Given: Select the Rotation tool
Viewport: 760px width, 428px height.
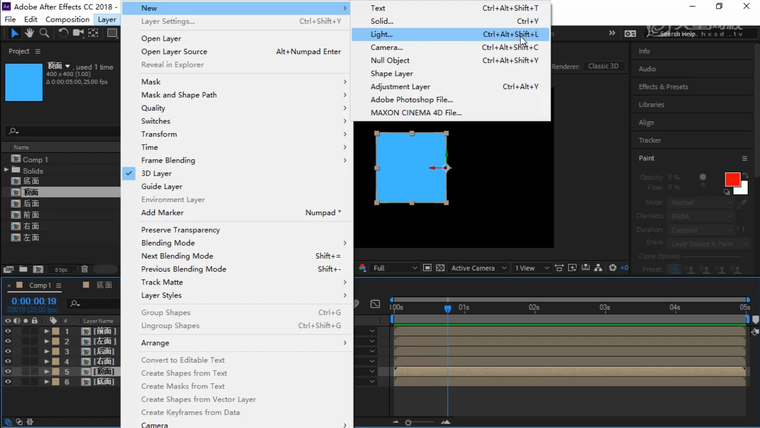Looking at the screenshot, I should click(x=63, y=33).
